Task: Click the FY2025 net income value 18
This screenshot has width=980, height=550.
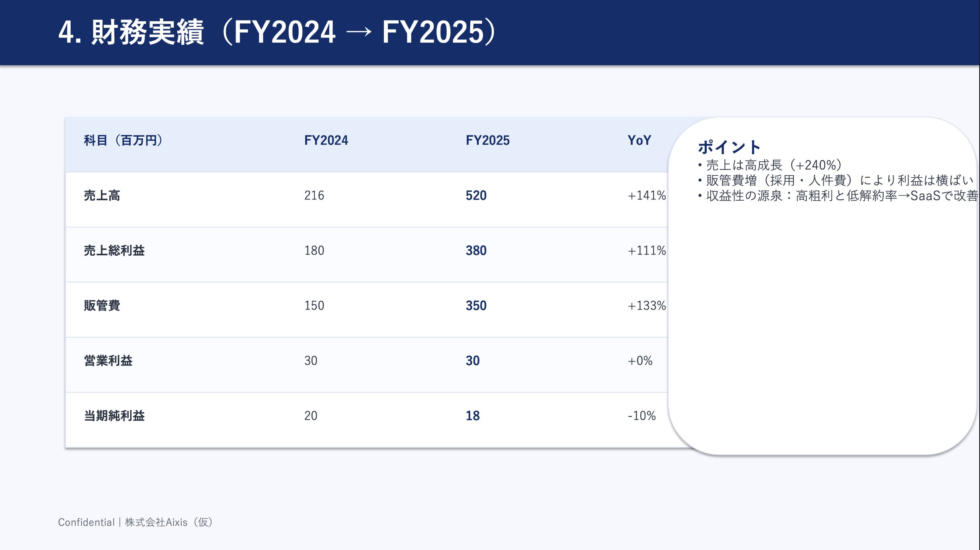Action: click(x=473, y=416)
